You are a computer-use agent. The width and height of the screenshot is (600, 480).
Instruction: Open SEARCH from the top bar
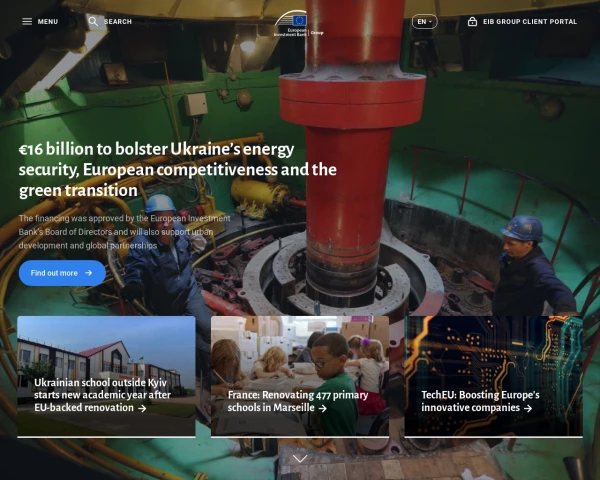tap(118, 21)
